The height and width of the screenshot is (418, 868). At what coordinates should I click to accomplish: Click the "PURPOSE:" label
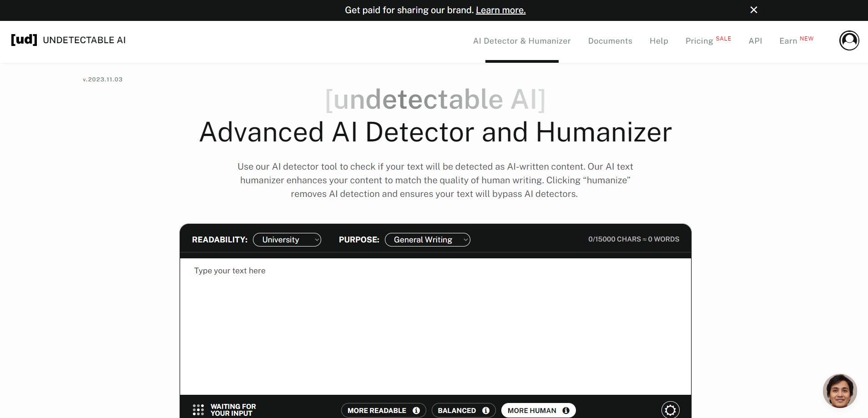coord(359,240)
